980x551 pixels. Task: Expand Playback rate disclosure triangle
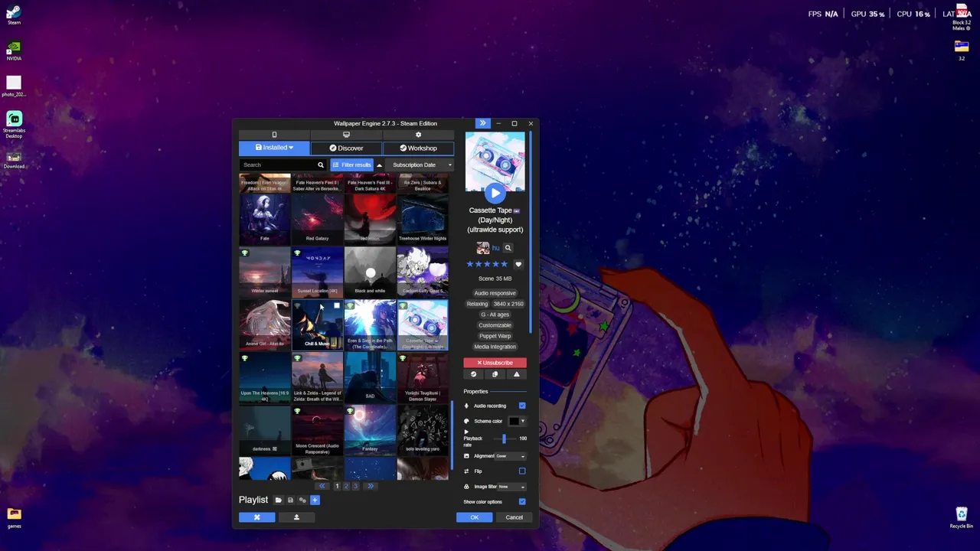466,432
